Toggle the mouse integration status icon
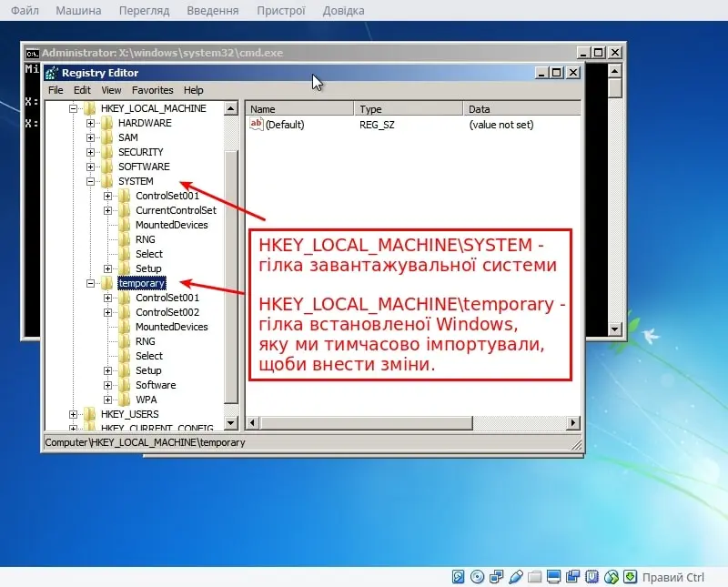 pos(611,577)
